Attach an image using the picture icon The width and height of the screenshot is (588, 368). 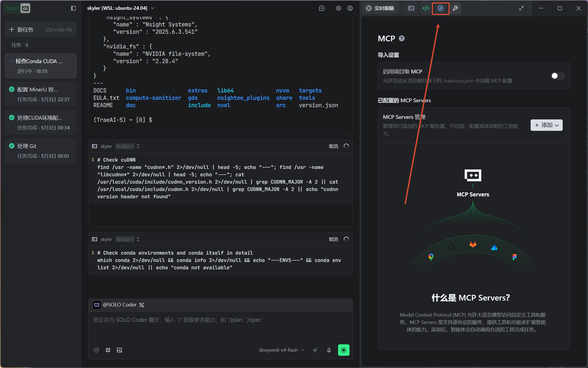coord(119,350)
